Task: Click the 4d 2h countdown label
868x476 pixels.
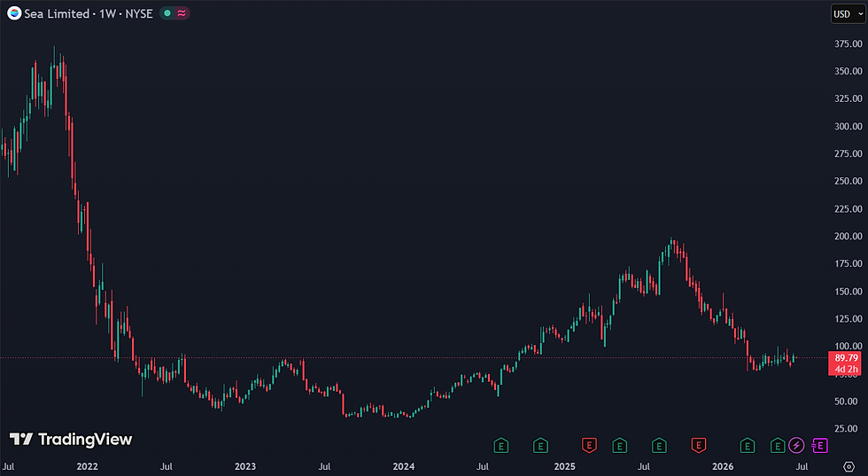Action: click(x=846, y=369)
